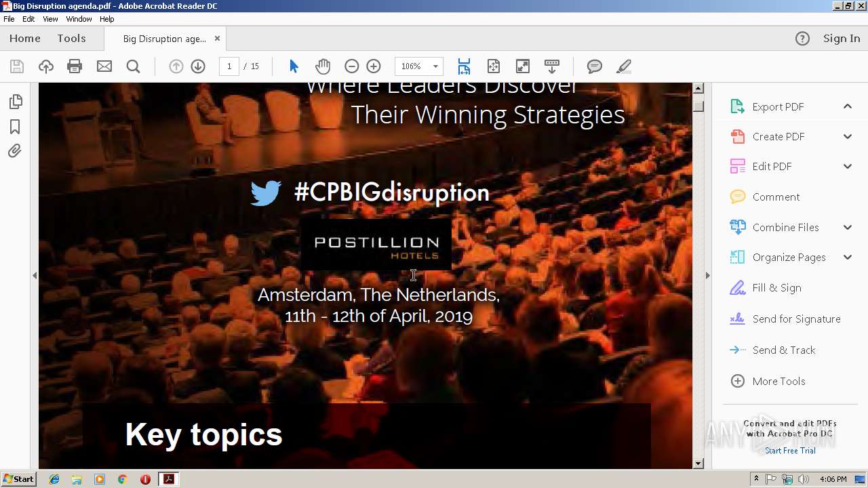Click the Save file icon
Screen dimensions: 868x488
17,66
